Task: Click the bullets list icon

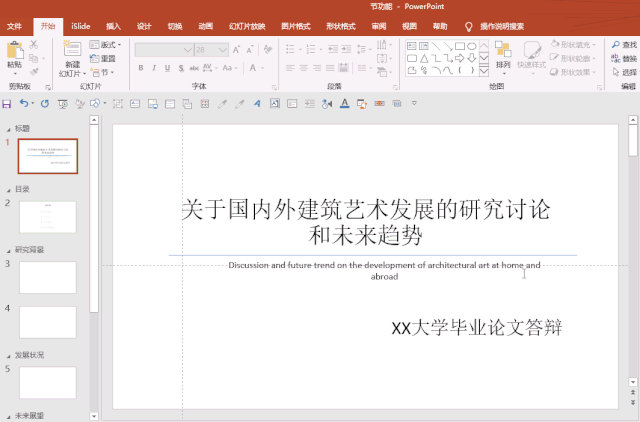Action: [x=290, y=50]
